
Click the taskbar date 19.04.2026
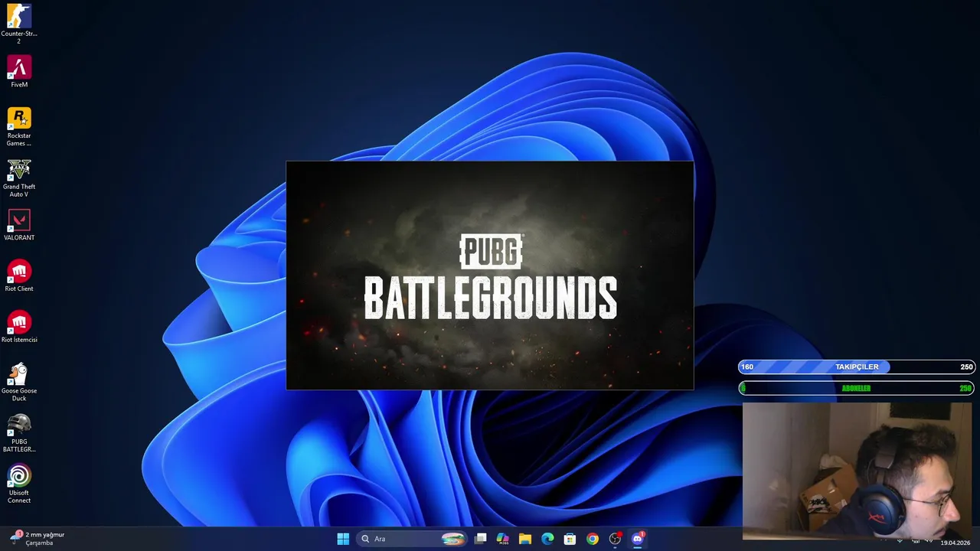[x=955, y=543]
